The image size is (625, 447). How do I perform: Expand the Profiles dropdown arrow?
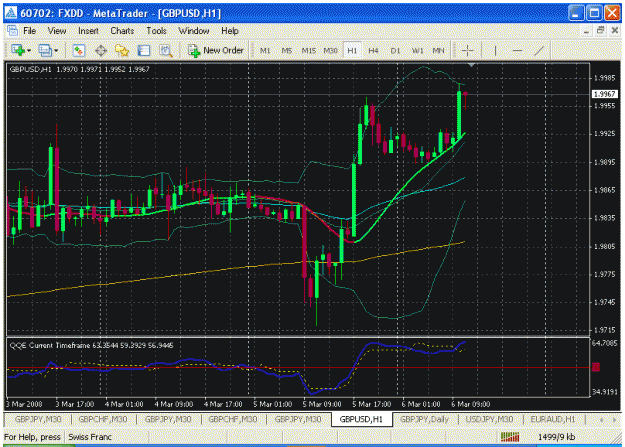pos(56,51)
